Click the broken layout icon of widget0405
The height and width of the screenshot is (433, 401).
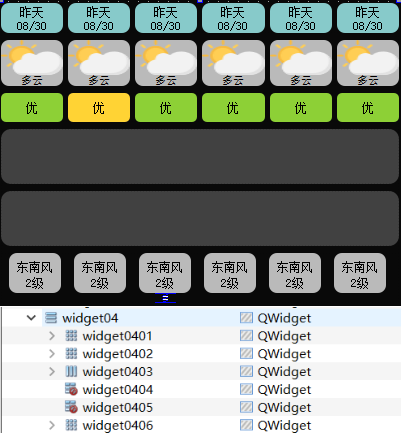click(71, 407)
